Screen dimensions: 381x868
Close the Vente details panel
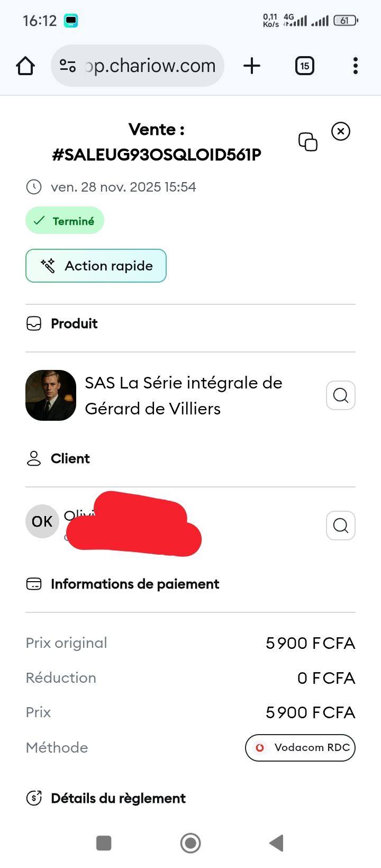341,131
